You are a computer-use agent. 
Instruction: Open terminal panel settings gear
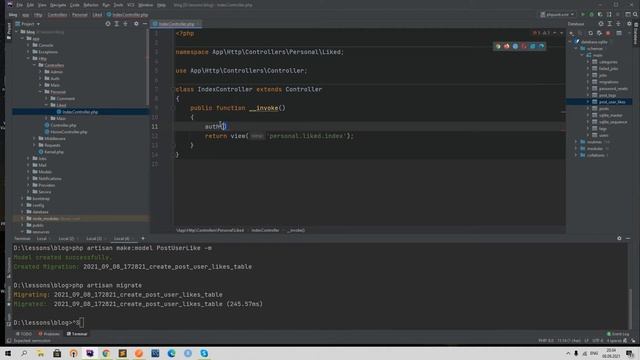point(619,238)
